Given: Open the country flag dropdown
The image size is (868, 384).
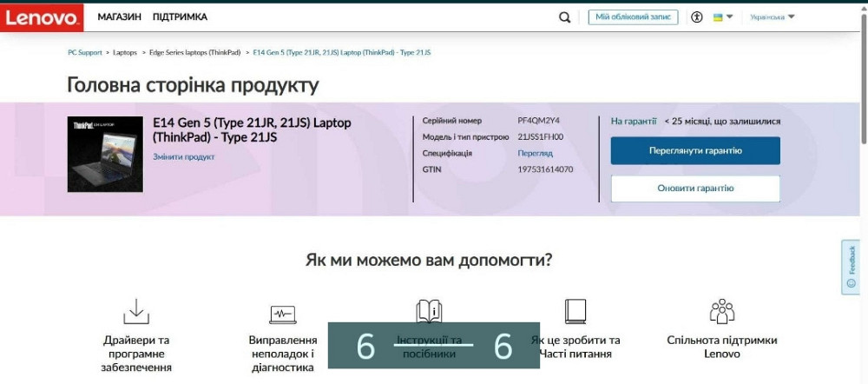Looking at the screenshot, I should 722,17.
